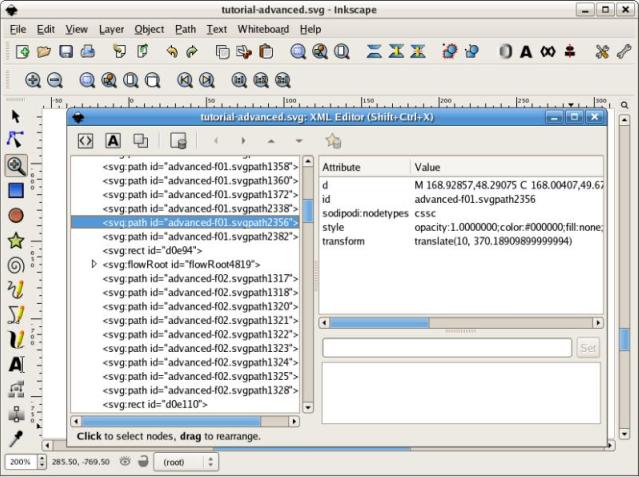Click New text node icon in XML Editor
Viewport: 639px width, 477px height.
coord(113,141)
